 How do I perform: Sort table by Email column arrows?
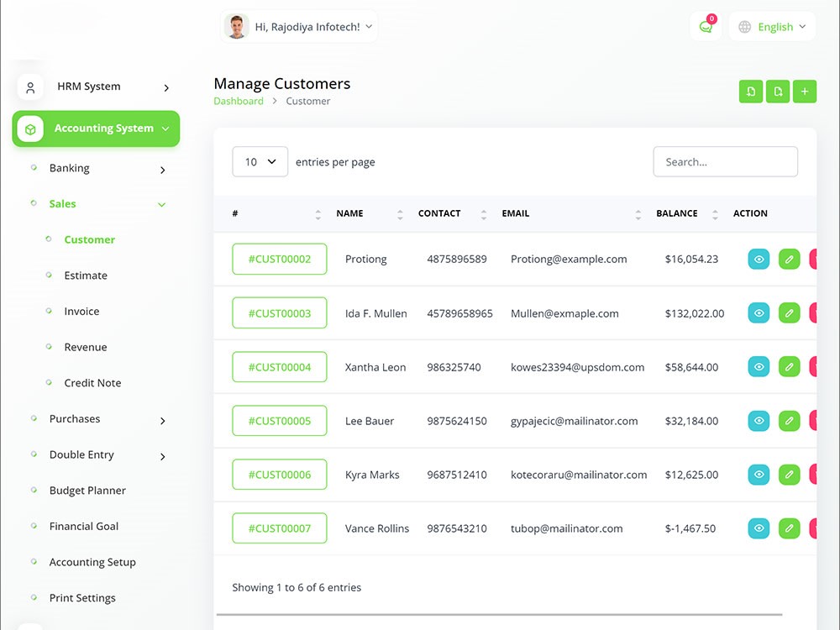click(638, 215)
